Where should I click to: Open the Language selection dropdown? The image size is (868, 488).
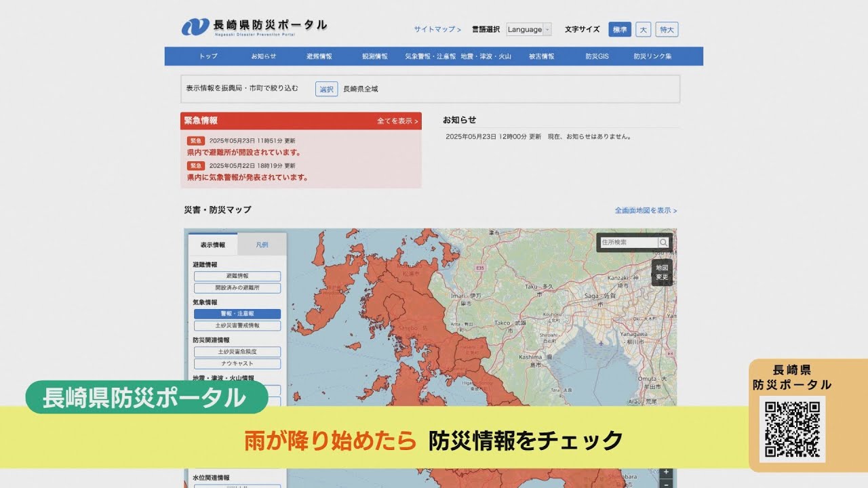[528, 30]
